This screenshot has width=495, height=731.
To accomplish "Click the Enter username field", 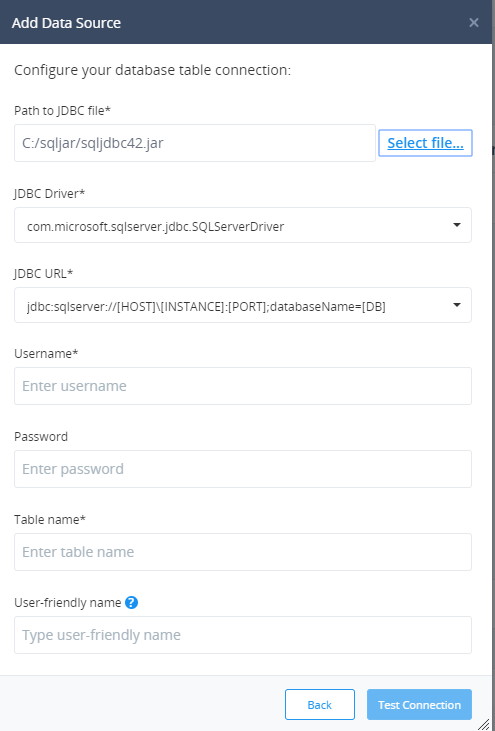I will point(243,386).
